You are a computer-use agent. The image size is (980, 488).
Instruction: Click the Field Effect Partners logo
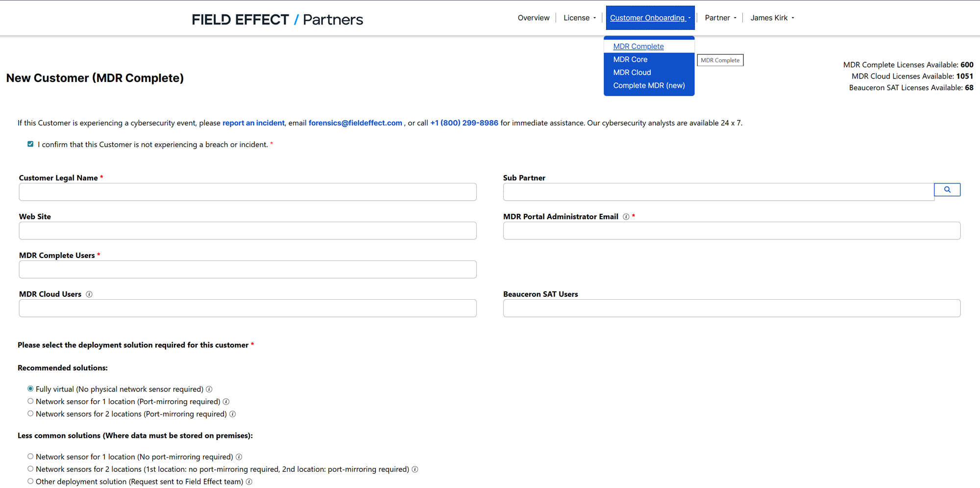tap(277, 20)
